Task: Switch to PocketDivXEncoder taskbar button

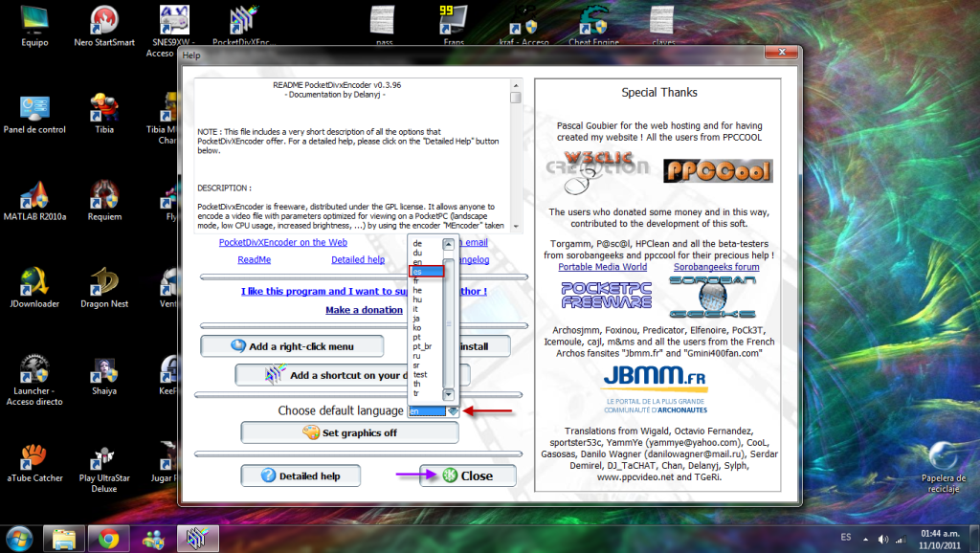Action: pyautogui.click(x=198, y=539)
